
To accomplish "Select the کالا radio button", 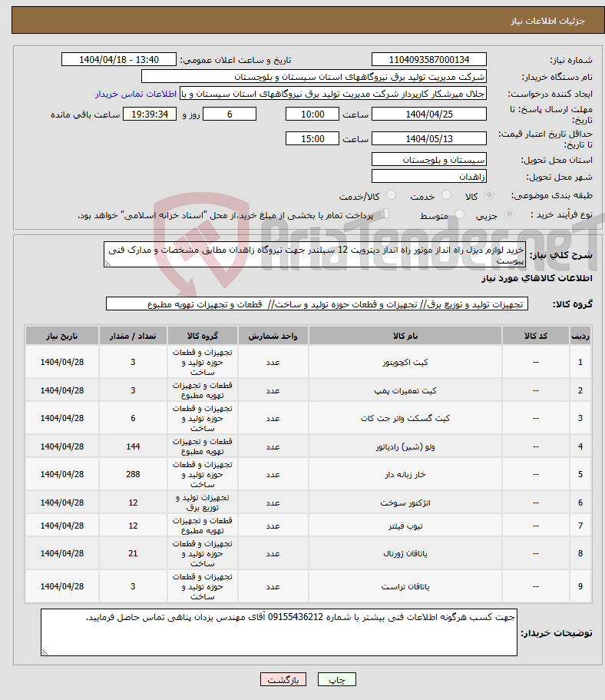I will [489, 195].
